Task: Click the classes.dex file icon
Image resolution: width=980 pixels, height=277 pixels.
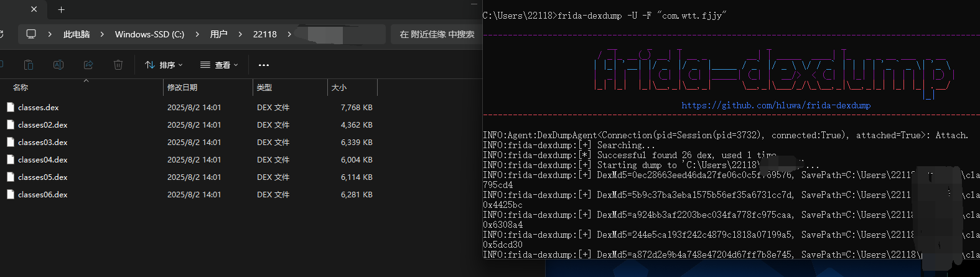Action: 11,107
